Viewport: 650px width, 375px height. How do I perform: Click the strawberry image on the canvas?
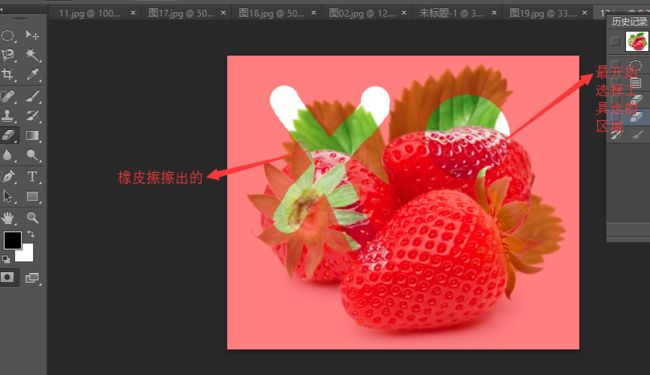pos(403,203)
